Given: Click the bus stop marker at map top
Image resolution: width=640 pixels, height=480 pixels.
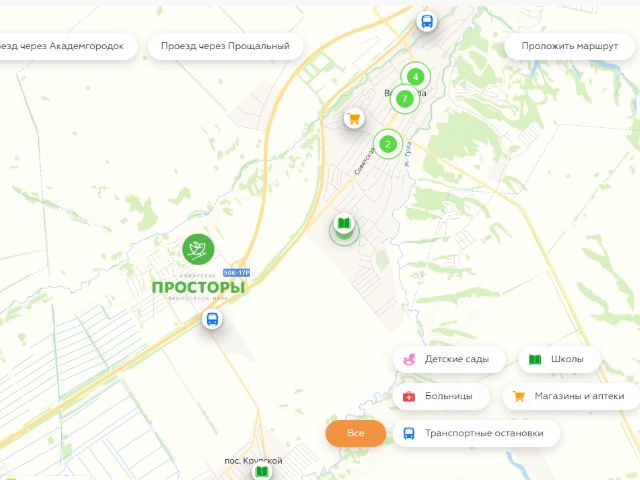Looking at the screenshot, I should point(427,21).
